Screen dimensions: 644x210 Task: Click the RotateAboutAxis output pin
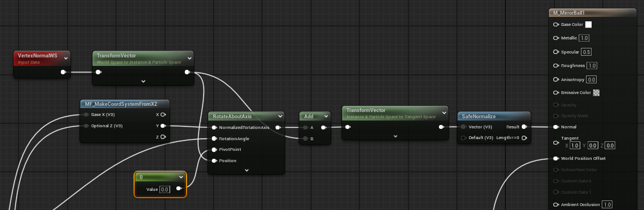click(x=278, y=127)
